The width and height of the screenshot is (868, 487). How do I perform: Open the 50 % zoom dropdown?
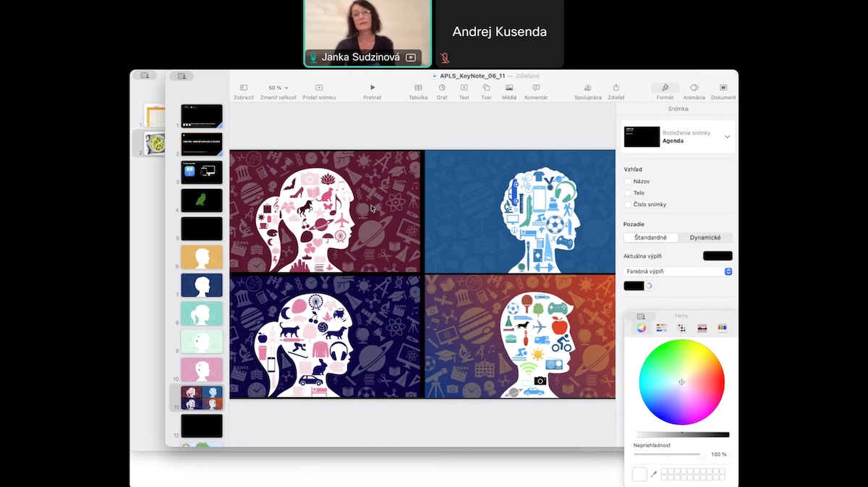click(x=278, y=88)
